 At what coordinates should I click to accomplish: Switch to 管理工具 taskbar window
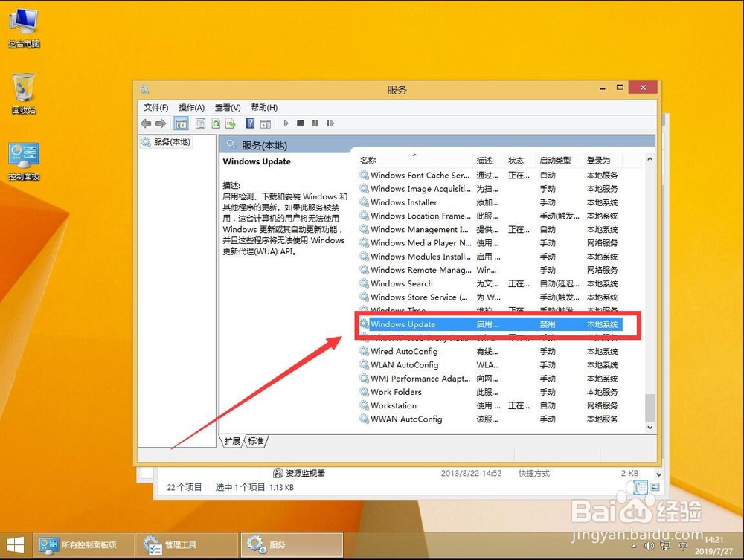(x=187, y=545)
